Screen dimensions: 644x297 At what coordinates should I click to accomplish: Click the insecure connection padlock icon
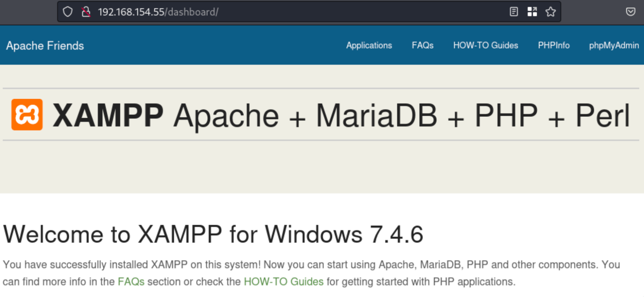pyautogui.click(x=86, y=12)
